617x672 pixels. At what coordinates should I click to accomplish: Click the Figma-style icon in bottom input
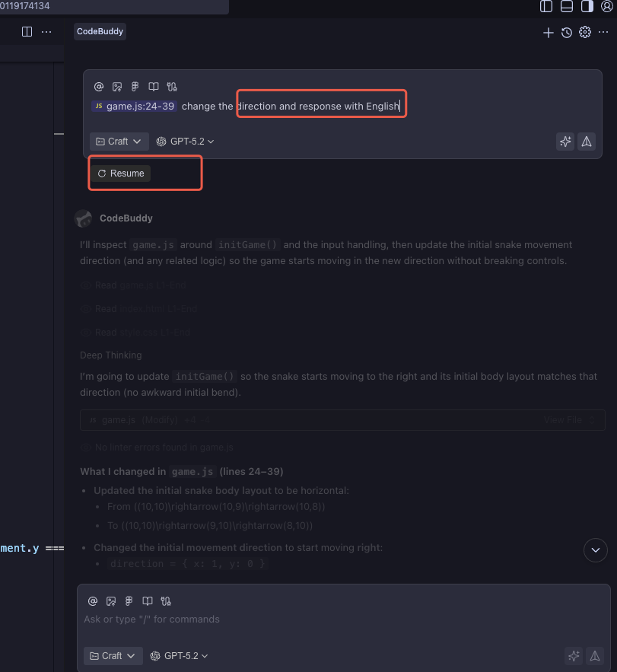point(129,601)
